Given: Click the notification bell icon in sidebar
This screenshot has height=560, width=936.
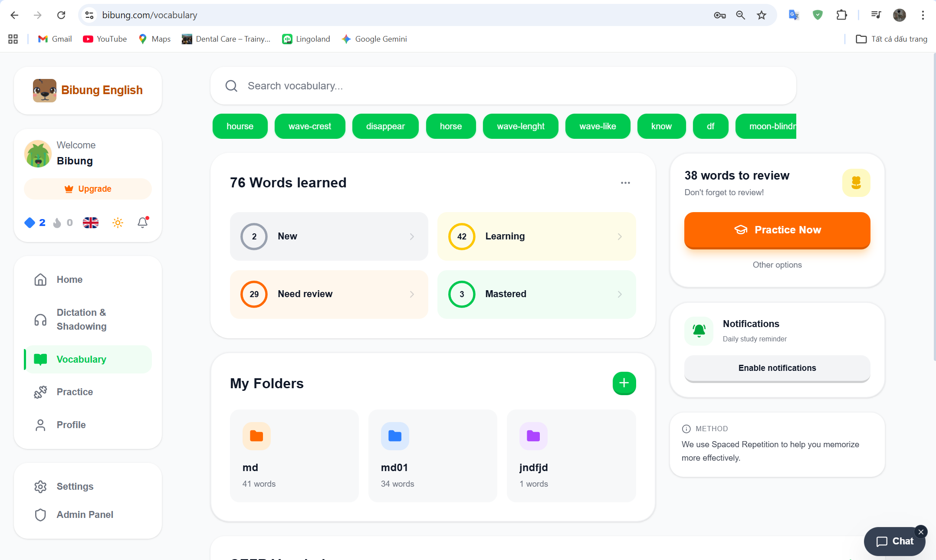Looking at the screenshot, I should click(143, 222).
